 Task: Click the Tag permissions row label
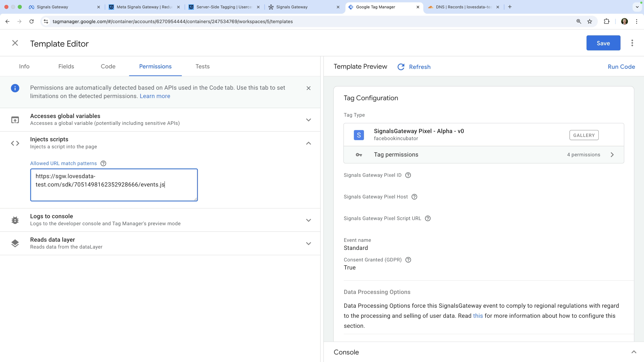pos(396,155)
